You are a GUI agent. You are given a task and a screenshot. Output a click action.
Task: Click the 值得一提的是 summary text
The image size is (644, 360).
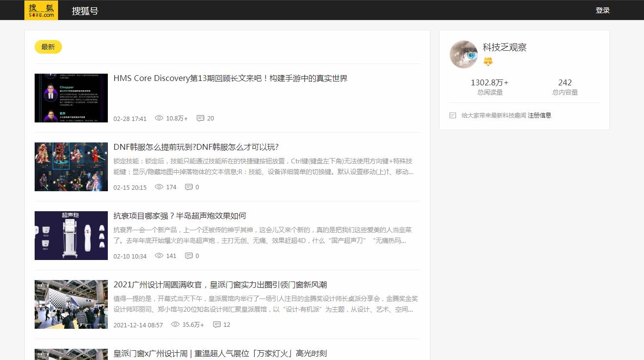tap(265, 304)
